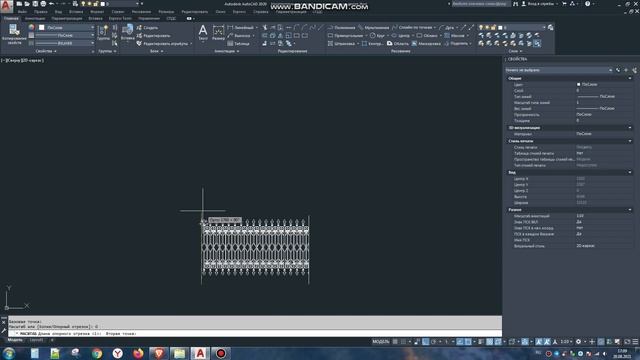Open the lineweight ПоСлою dropdown in Properties panel
The image size is (640, 360).
[65, 36]
